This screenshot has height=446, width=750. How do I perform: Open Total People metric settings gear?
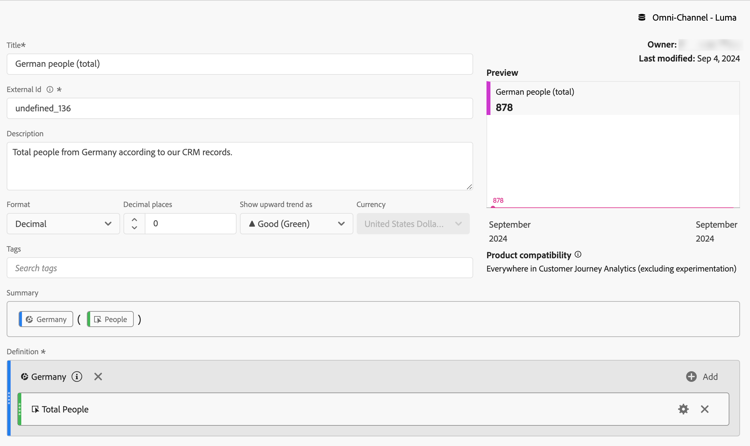[683, 409]
